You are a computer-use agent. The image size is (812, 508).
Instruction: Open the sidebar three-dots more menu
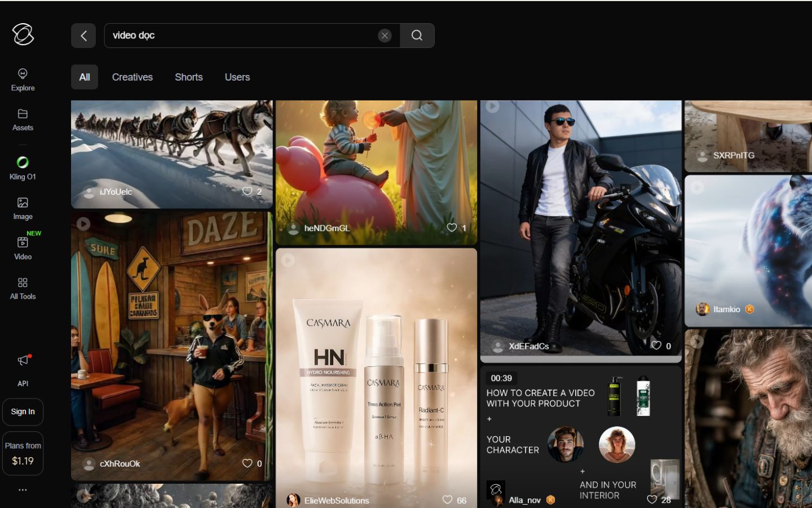click(x=23, y=490)
